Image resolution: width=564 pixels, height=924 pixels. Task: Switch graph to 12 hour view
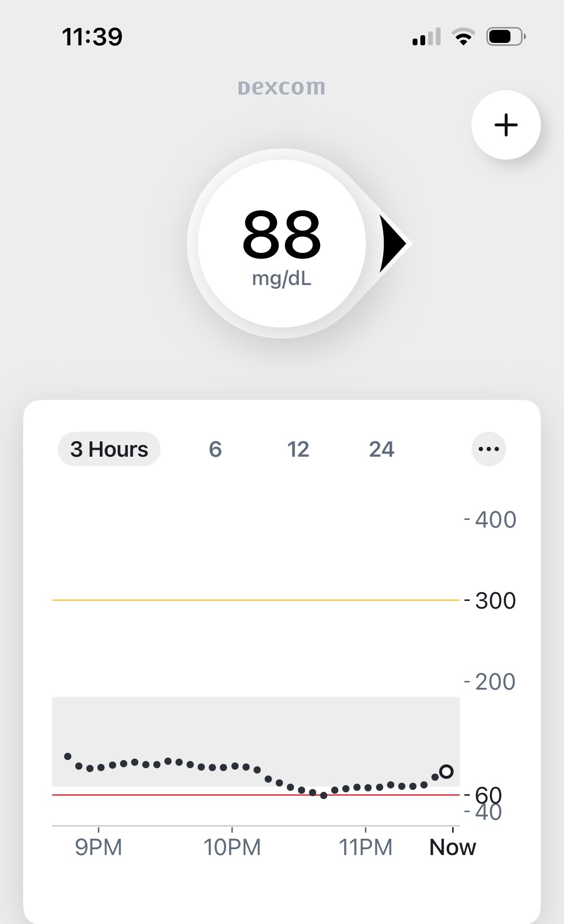298,449
